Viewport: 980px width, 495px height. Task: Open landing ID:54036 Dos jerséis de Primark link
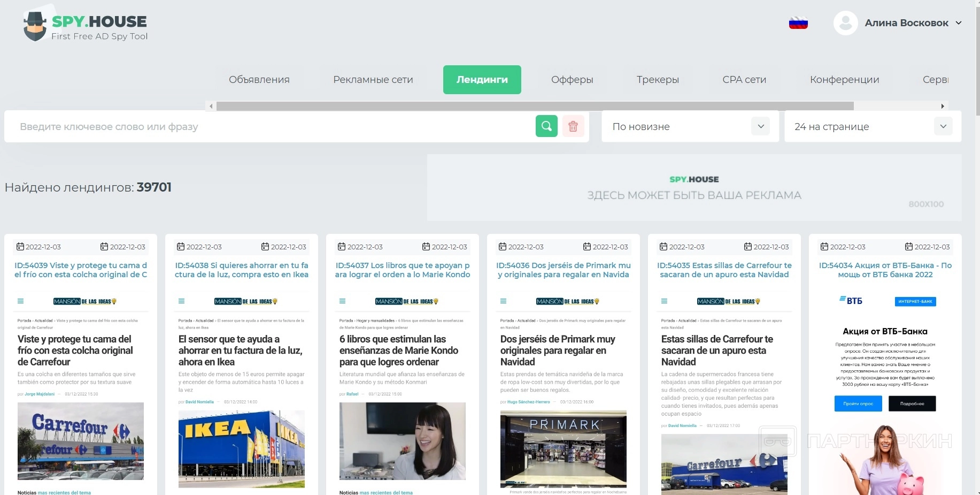(x=564, y=270)
